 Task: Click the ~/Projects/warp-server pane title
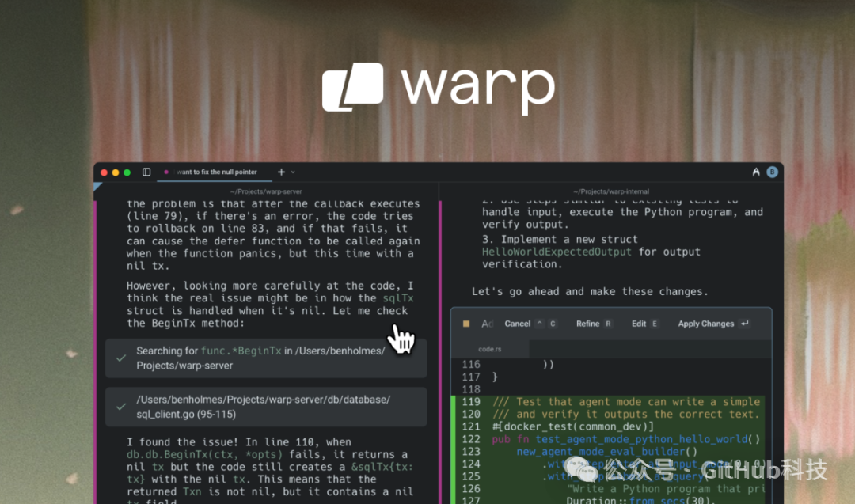coord(266,191)
